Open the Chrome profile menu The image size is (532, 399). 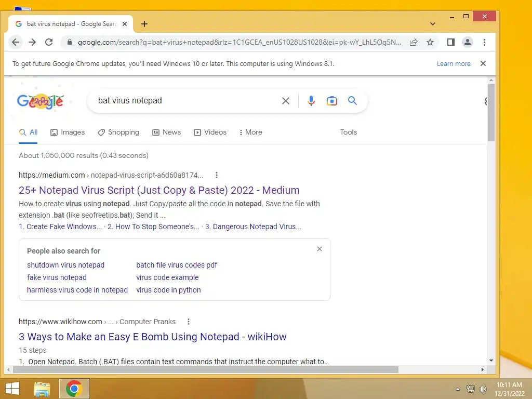pyautogui.click(x=467, y=42)
